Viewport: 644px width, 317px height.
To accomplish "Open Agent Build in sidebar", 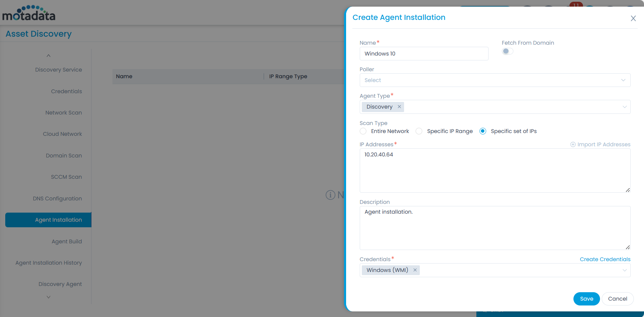I will 67,242.
